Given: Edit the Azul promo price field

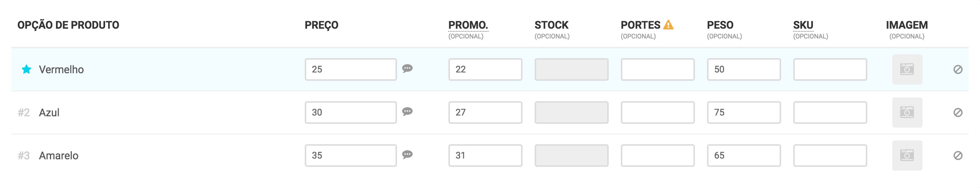Looking at the screenshot, I should pyautogui.click(x=485, y=112).
